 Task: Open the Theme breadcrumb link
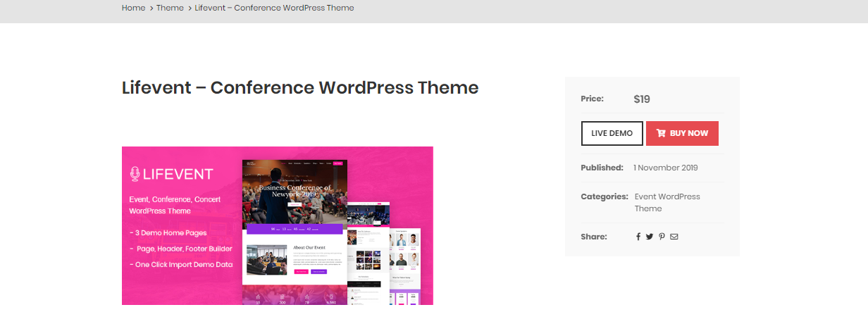(170, 8)
